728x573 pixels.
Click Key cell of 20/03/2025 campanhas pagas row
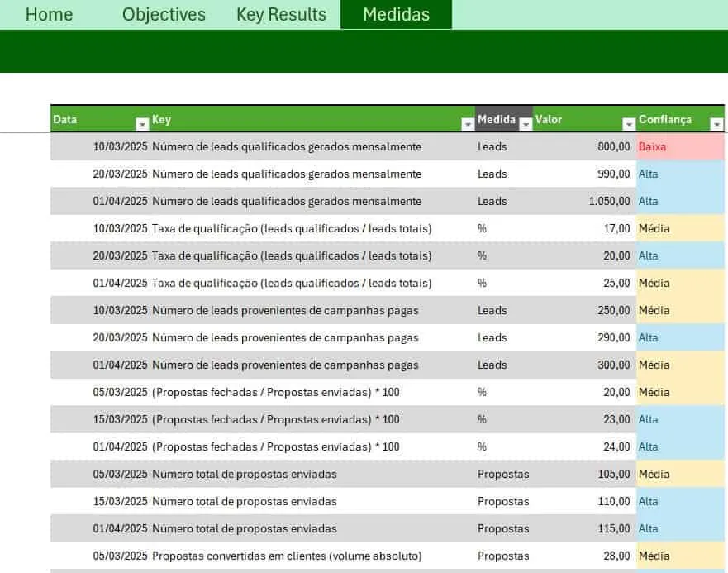(x=312, y=338)
